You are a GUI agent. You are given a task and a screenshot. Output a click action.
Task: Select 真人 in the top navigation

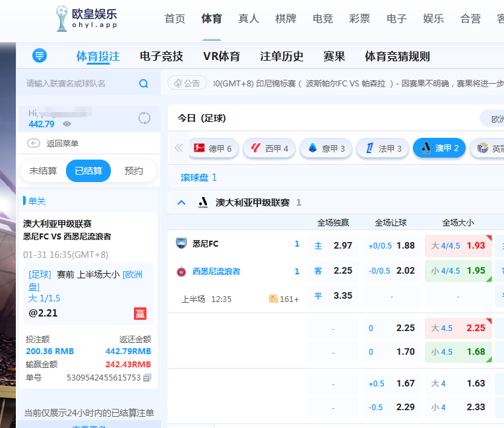point(249,18)
